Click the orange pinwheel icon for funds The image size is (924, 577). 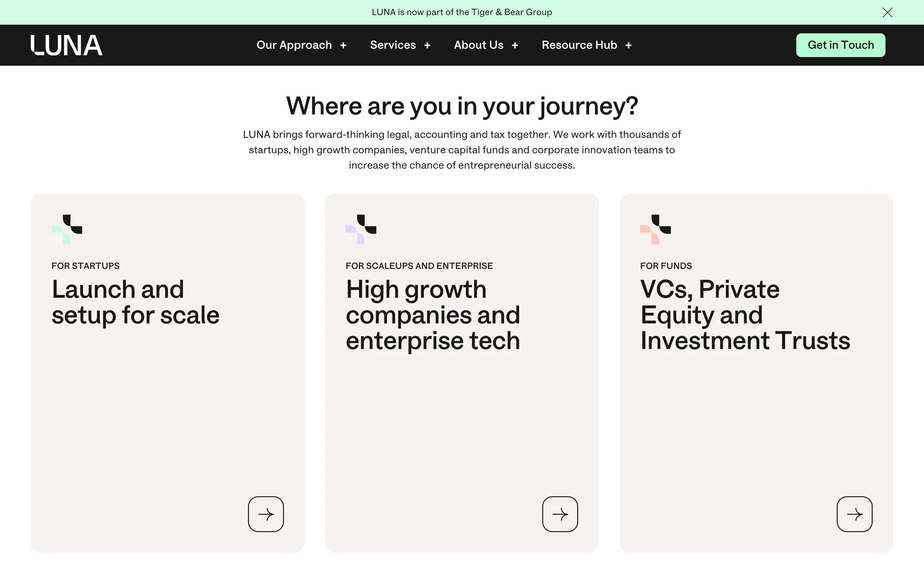(655, 229)
